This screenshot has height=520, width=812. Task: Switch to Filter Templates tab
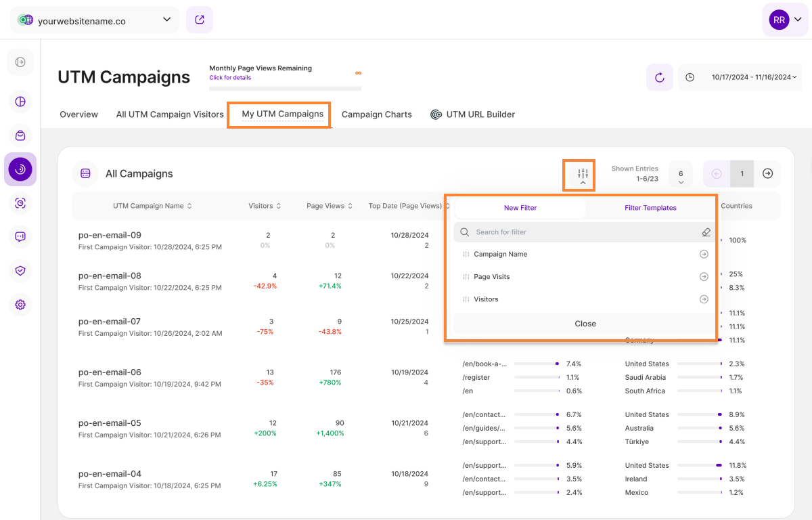pyautogui.click(x=650, y=208)
